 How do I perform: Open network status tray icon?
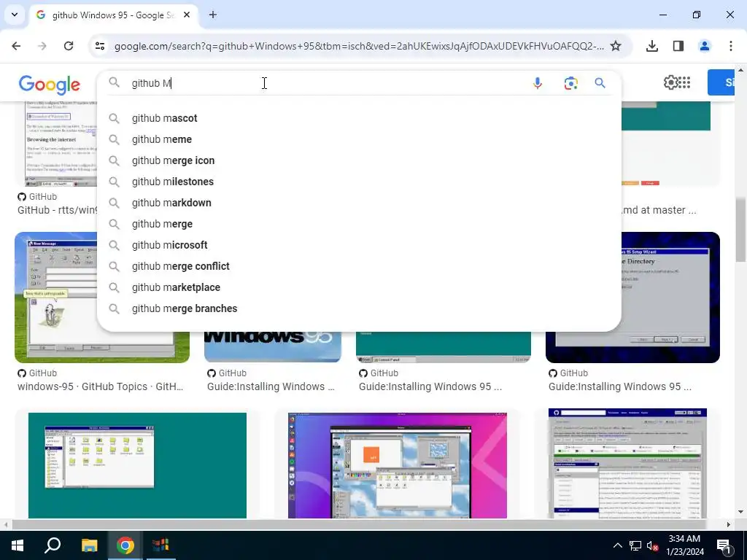[x=635, y=545]
